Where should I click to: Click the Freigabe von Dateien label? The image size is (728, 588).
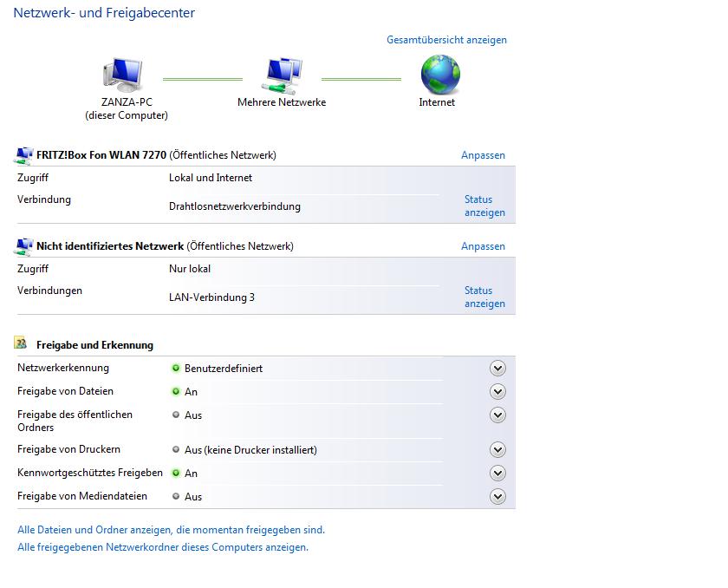(x=66, y=391)
